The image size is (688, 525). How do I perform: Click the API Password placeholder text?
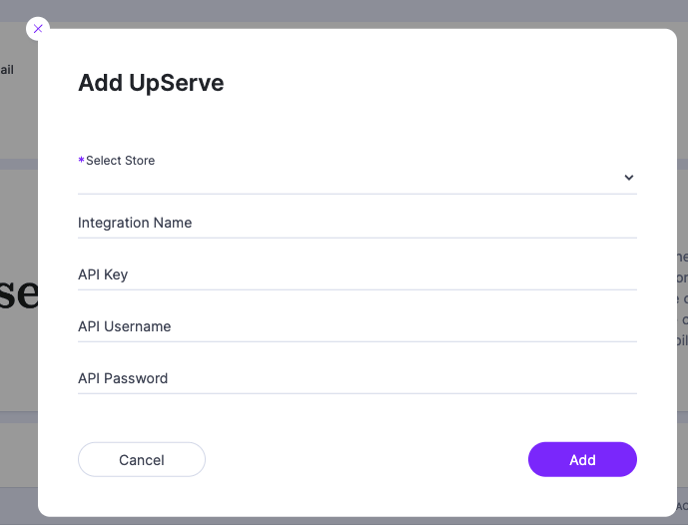click(x=123, y=378)
